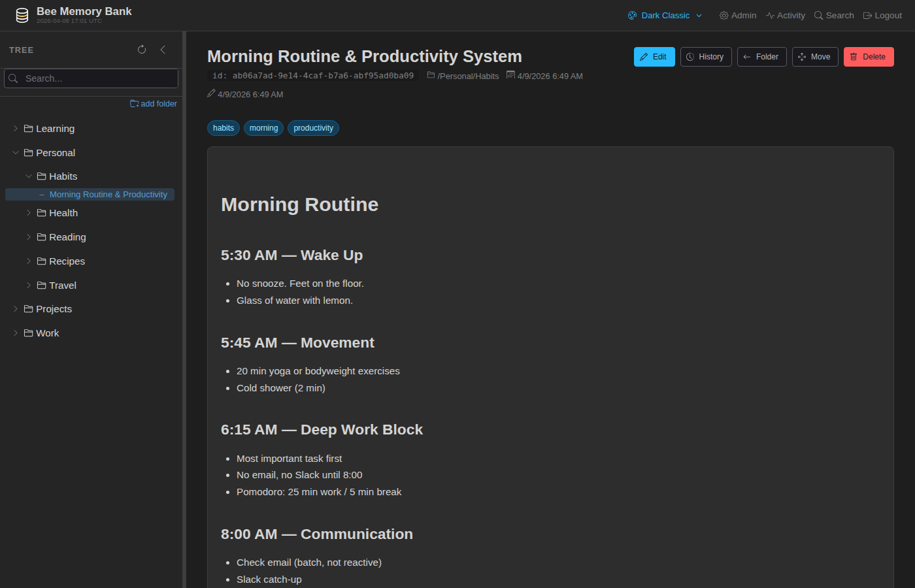Viewport: 915px width, 588px height.
Task: Expand the Work folder chevron
Action: pos(16,333)
